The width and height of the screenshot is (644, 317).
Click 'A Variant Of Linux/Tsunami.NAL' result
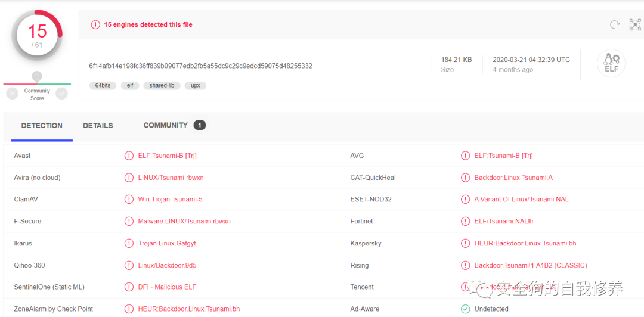(x=522, y=200)
